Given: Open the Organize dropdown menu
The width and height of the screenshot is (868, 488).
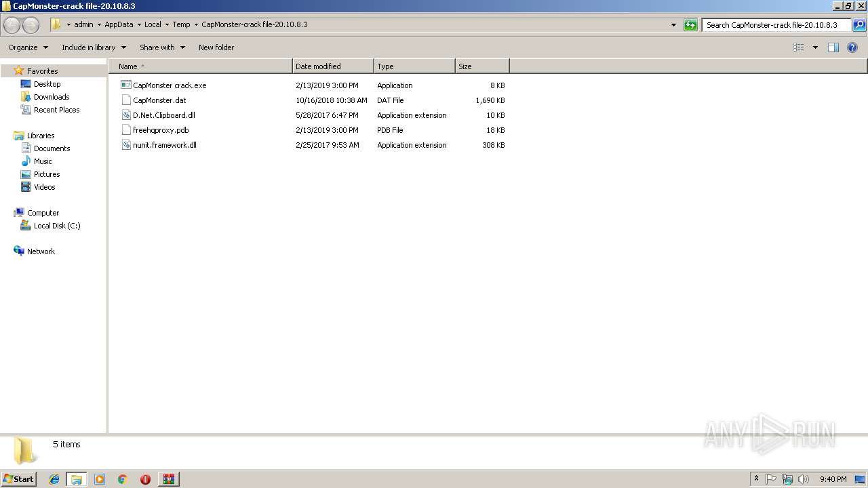Looking at the screenshot, I should tap(28, 47).
